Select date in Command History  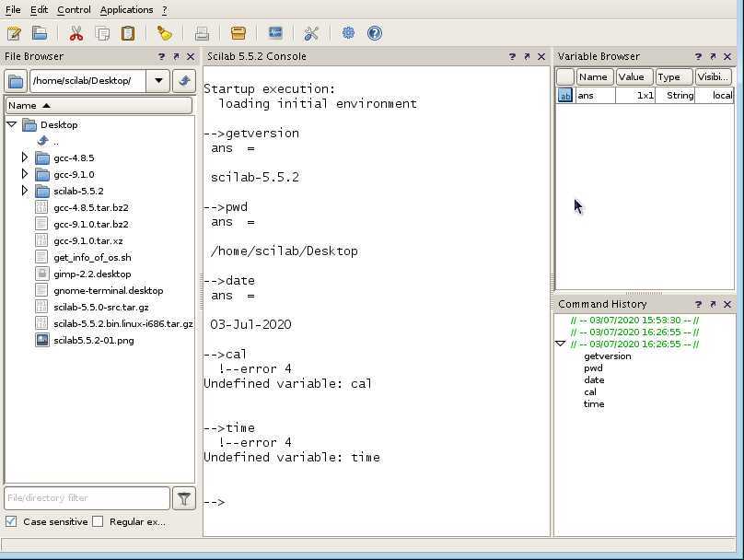pyautogui.click(x=594, y=379)
